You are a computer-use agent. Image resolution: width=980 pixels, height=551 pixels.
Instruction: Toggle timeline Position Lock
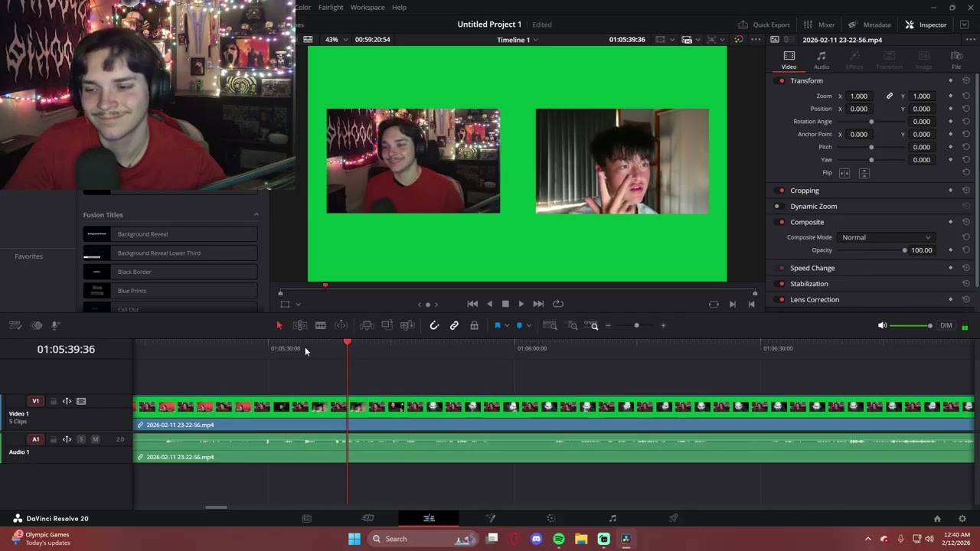(475, 325)
